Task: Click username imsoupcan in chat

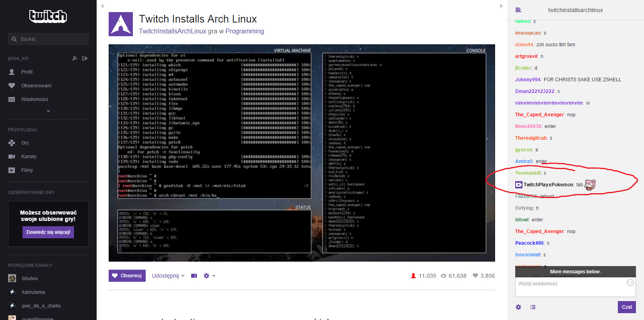Action: (528, 33)
